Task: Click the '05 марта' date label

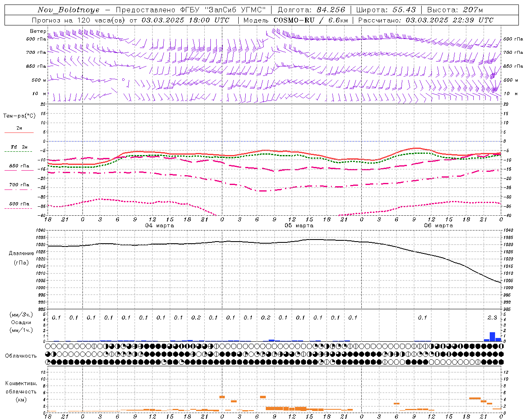Action: point(299,226)
